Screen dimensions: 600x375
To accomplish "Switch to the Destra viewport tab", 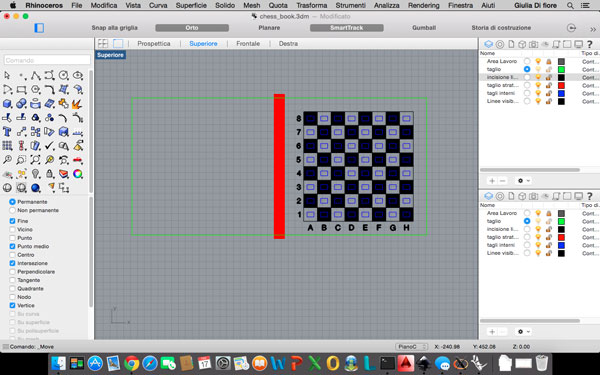I will [x=288, y=44].
